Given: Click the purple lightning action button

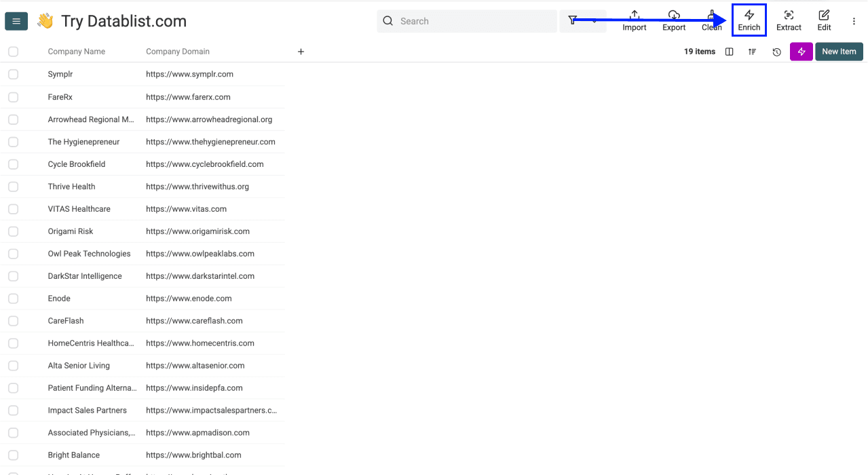Looking at the screenshot, I should [801, 52].
